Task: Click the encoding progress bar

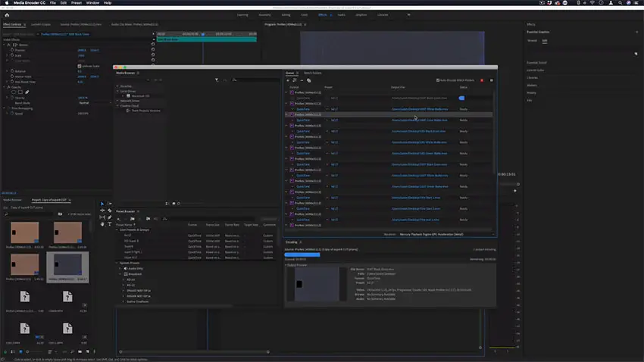Action: [302, 255]
